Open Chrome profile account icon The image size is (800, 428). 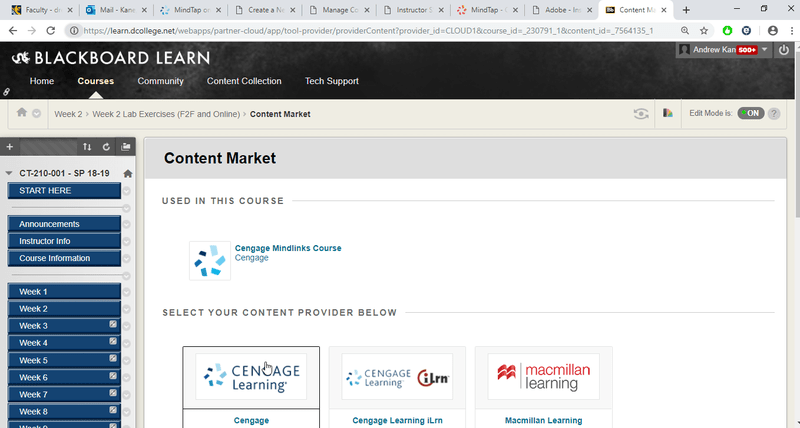pos(772,31)
